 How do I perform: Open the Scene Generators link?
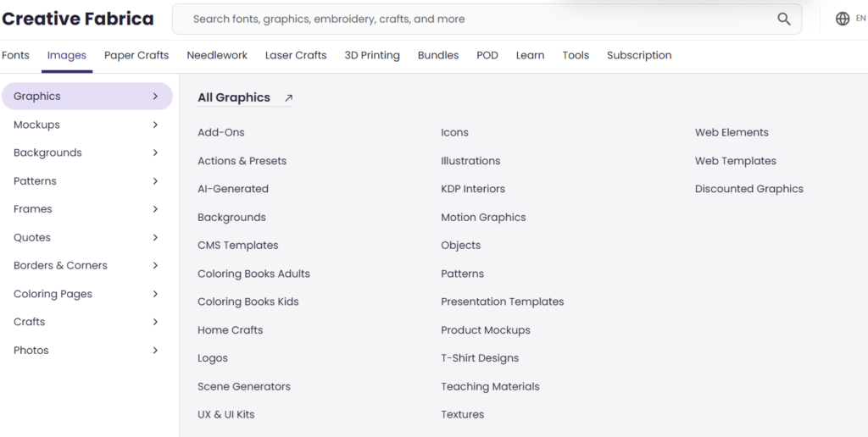coord(244,387)
